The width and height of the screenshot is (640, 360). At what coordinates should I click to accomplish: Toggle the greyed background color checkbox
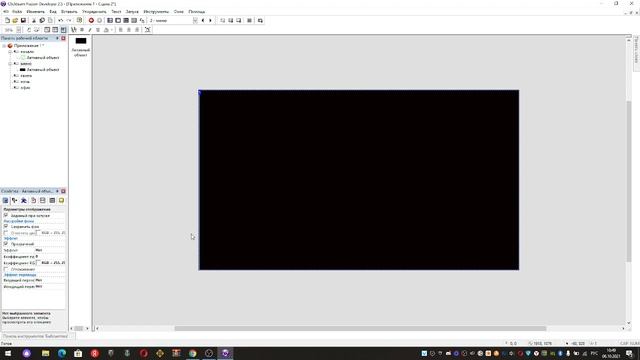coord(6,233)
